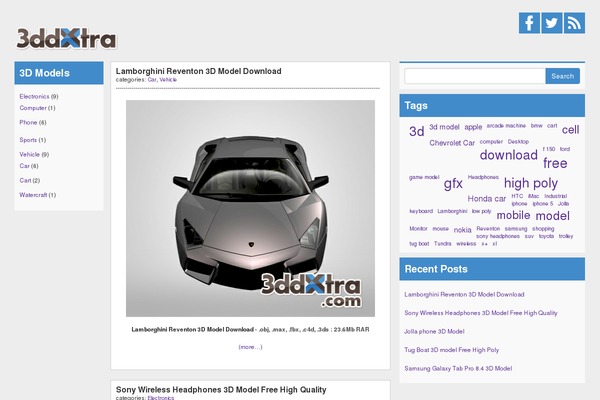Select the 'Industrial' tag
The image size is (600, 400).
point(556,196)
